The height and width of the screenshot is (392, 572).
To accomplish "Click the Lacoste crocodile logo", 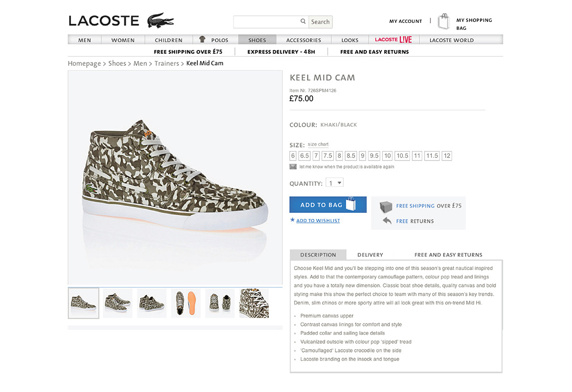I will [x=161, y=20].
